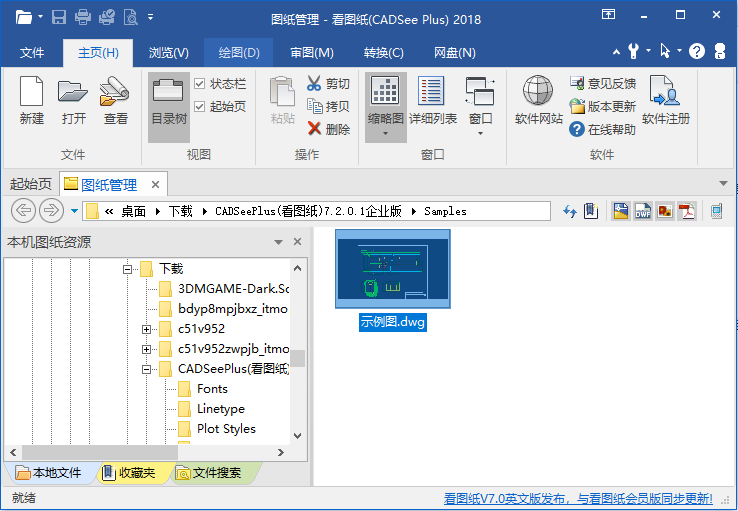Image resolution: width=738 pixels, height=511 pixels.
Task: Collapse the CADSeePlus(看图纸) folder node
Action: (x=146, y=370)
